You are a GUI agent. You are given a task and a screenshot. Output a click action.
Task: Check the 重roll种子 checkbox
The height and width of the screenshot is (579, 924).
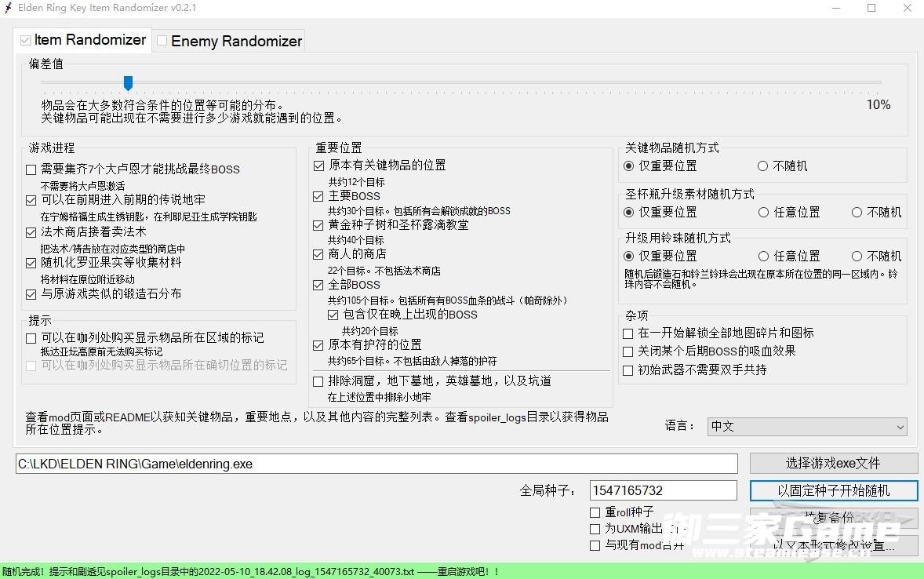click(595, 512)
